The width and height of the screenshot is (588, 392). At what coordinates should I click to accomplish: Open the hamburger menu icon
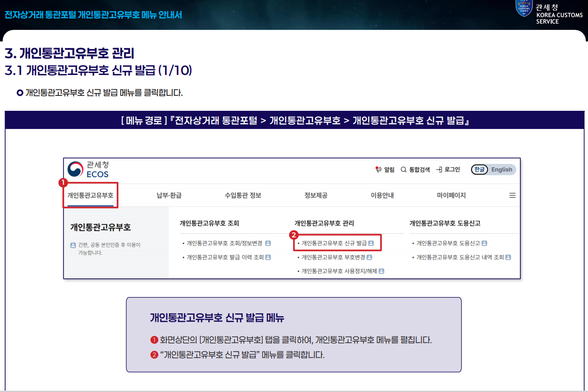(513, 196)
